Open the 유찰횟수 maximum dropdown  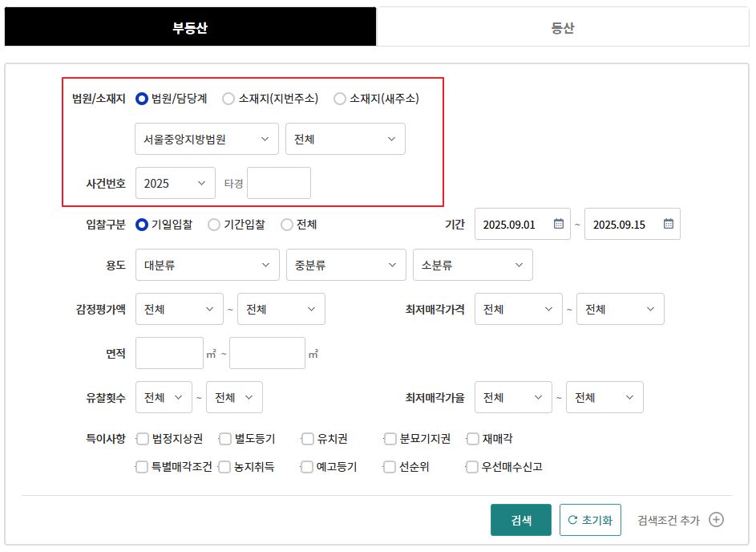tap(234, 397)
